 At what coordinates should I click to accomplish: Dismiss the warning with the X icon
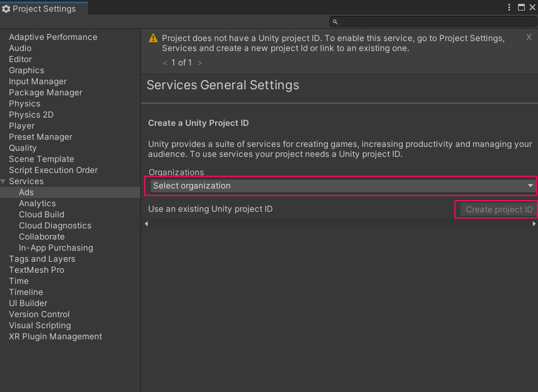click(529, 37)
